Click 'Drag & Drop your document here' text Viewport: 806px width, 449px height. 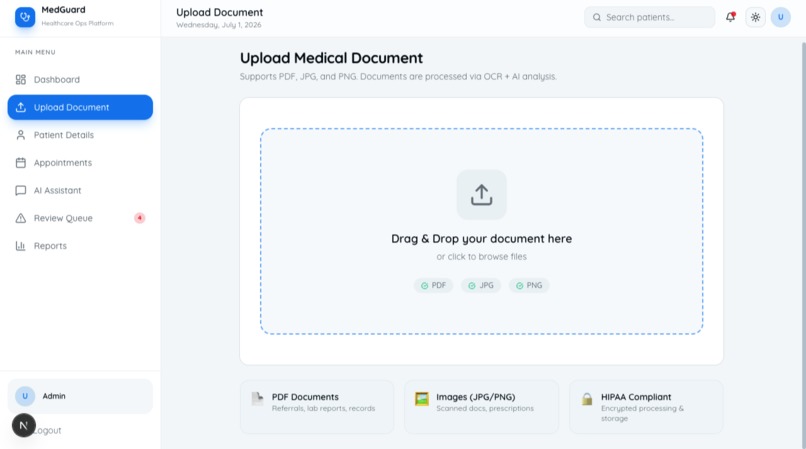pos(482,239)
